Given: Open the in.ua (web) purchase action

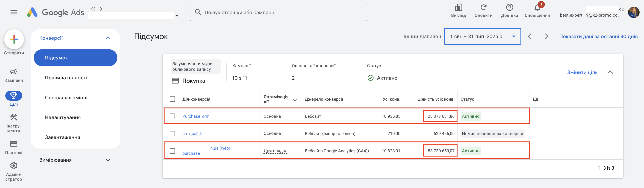Looking at the screenshot, I should [x=206, y=151].
